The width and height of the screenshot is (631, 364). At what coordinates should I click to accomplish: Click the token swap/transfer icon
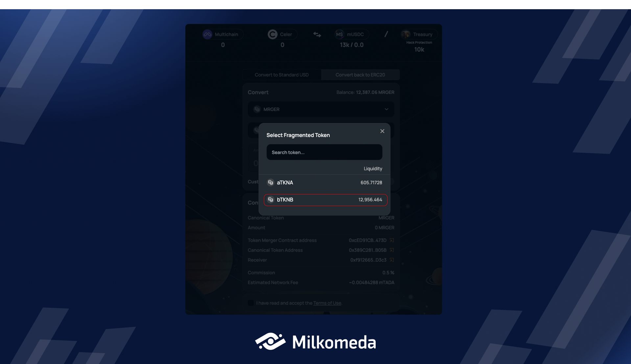click(317, 35)
